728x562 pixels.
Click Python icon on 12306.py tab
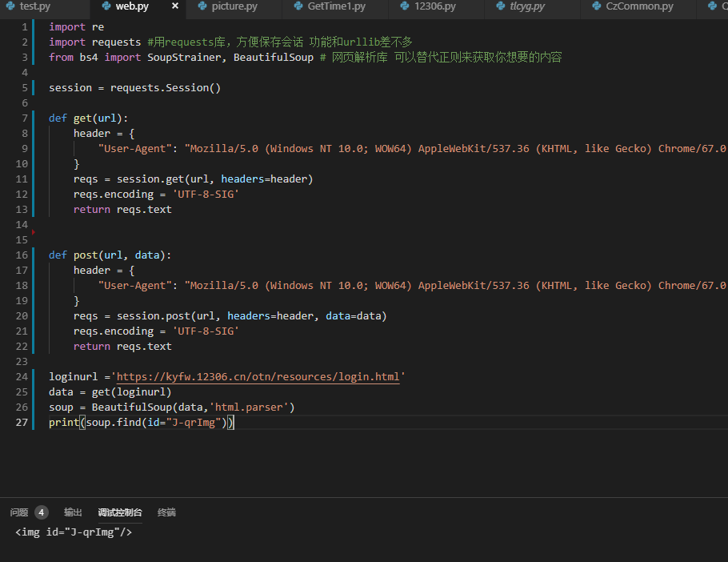click(405, 6)
